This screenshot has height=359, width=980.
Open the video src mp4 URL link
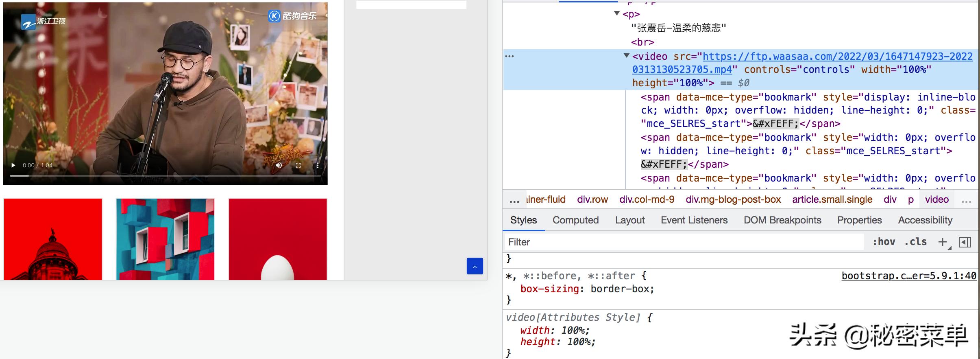point(802,63)
